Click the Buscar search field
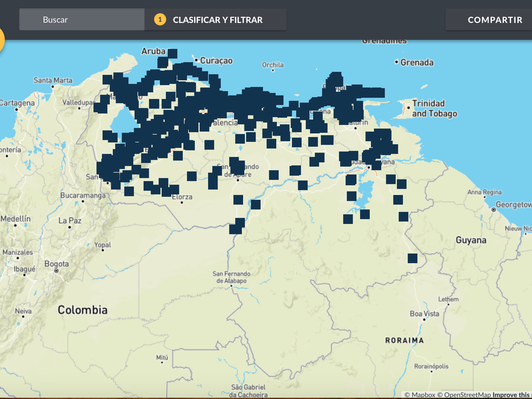The width and height of the screenshot is (532, 399). tap(82, 20)
